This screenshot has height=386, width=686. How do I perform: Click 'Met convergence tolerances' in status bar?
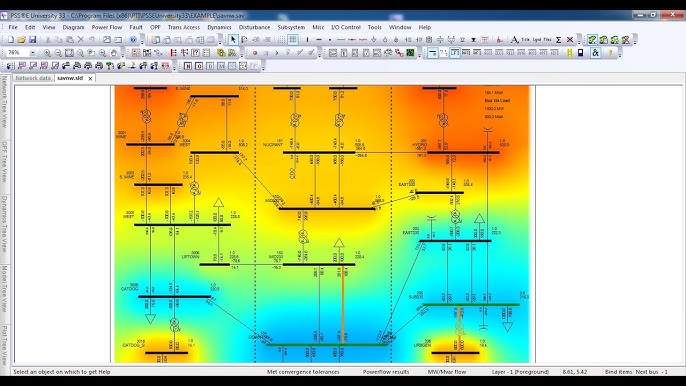303,372
